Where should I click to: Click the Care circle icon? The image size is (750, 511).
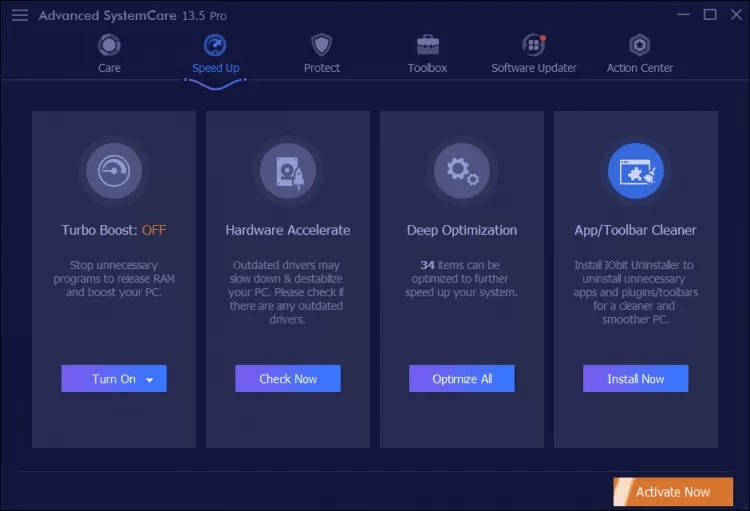coord(109,45)
